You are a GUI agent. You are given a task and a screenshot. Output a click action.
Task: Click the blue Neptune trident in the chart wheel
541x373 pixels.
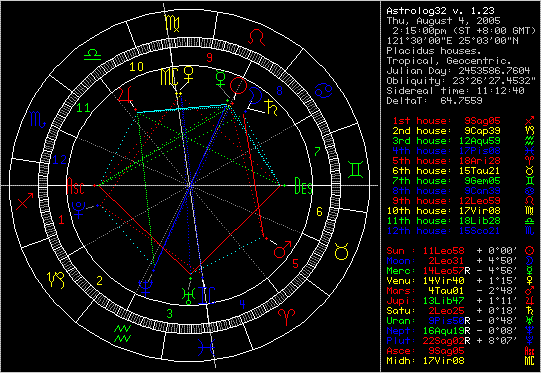145,288
